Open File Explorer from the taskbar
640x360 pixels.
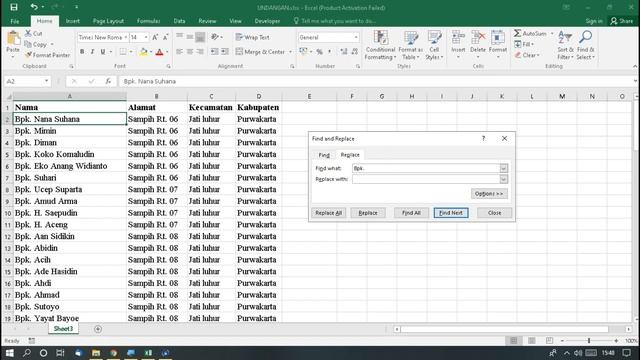(x=96, y=353)
